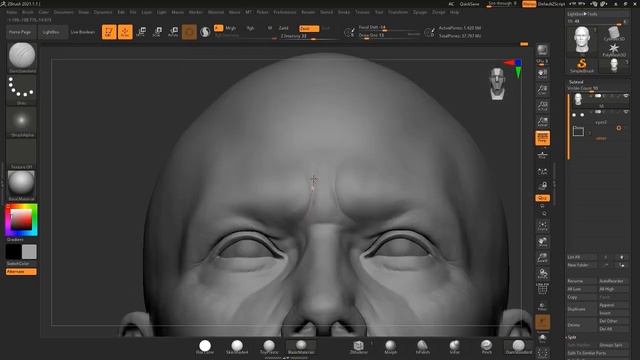Toggle the Qxyz rotation mode
640x360 pixels.
pos(542,198)
